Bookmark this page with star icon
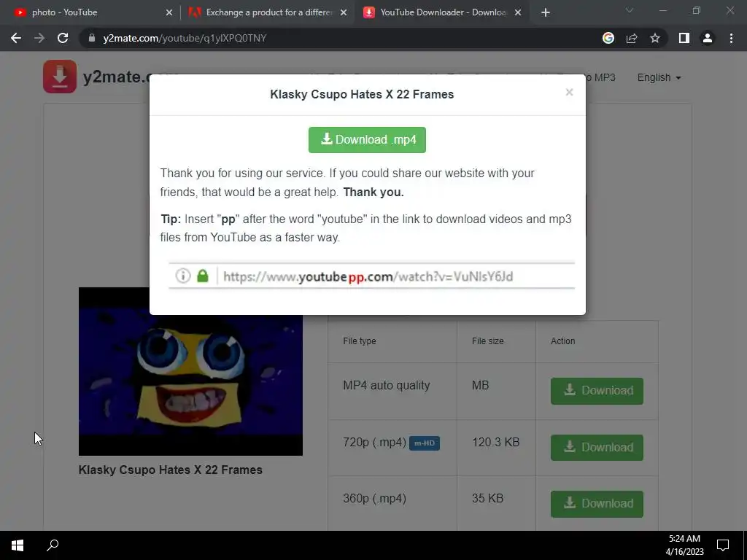This screenshot has width=747, height=560. coord(655,38)
